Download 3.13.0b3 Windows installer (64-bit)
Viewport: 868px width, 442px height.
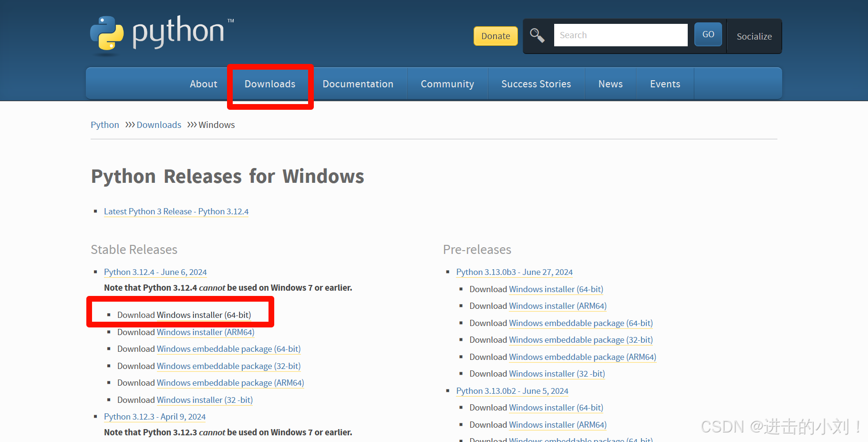point(556,289)
